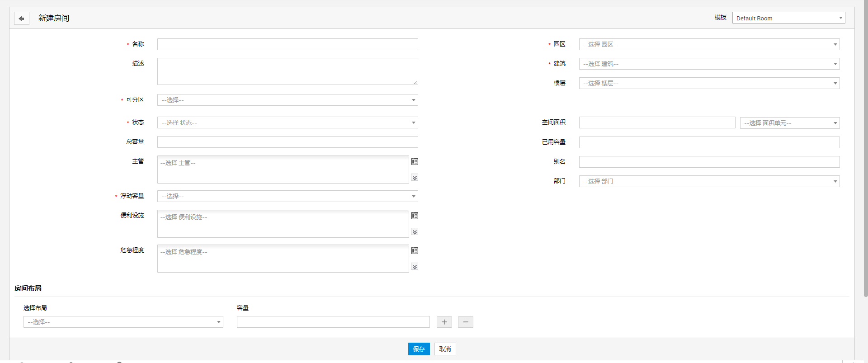Image resolution: width=868 pixels, height=363 pixels.
Task: Add a room layout row with plus button
Action: (444, 322)
